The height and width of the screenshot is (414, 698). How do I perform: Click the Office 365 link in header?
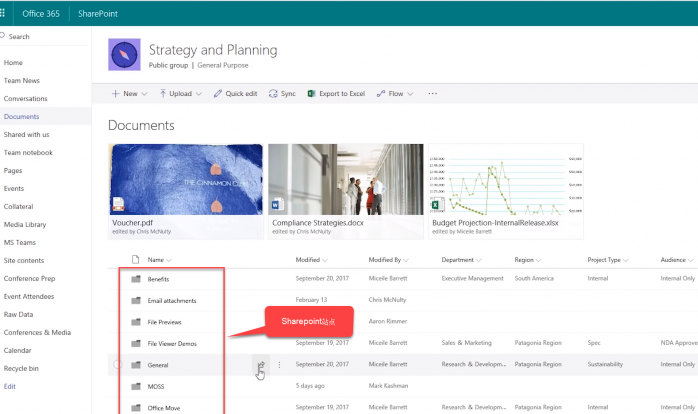[x=41, y=13]
